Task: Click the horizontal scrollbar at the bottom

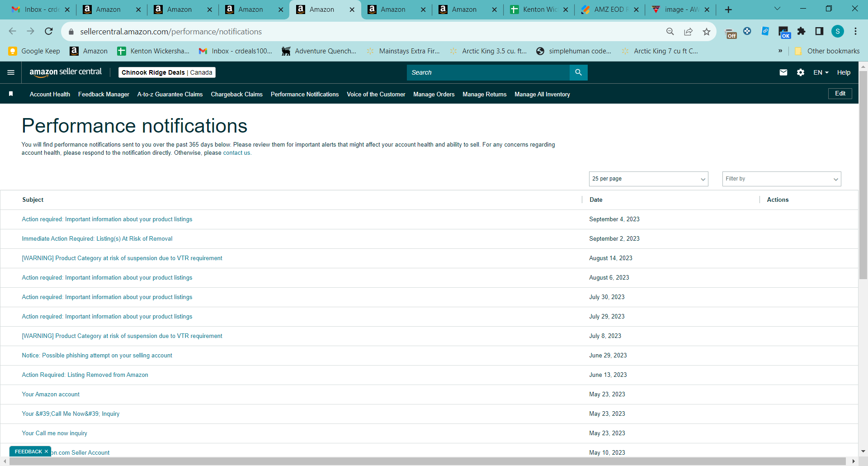Action: point(428,461)
